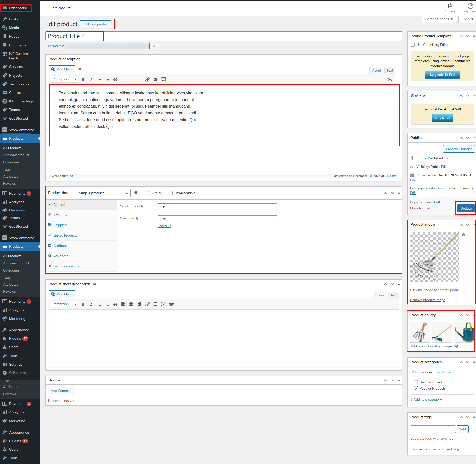Screen dimensions: 476x464
Task: Uncheck Popular Products category
Action: click(416, 389)
